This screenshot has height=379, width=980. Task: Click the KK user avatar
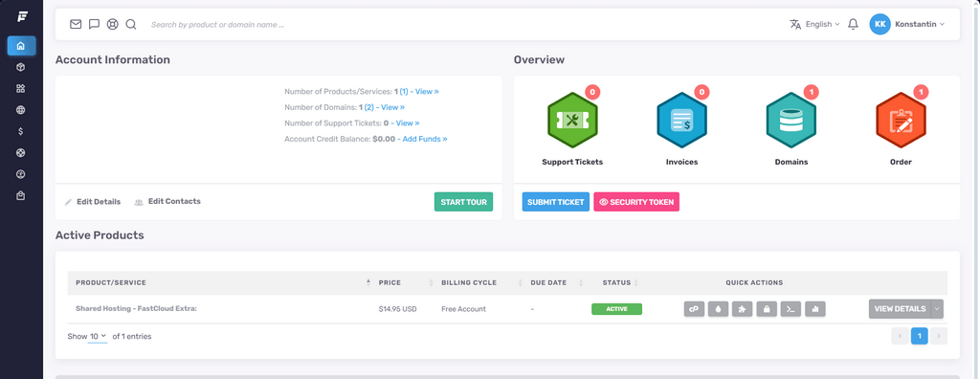click(880, 24)
